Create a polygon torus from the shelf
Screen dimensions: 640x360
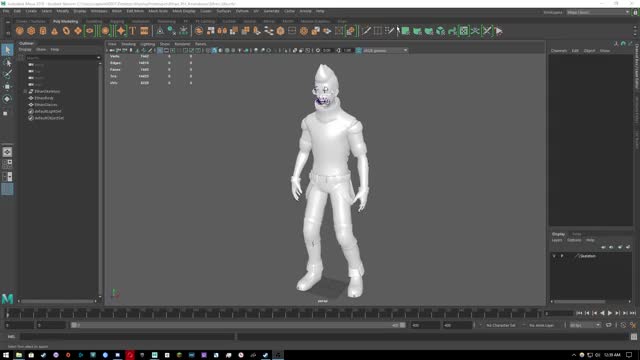point(66,31)
